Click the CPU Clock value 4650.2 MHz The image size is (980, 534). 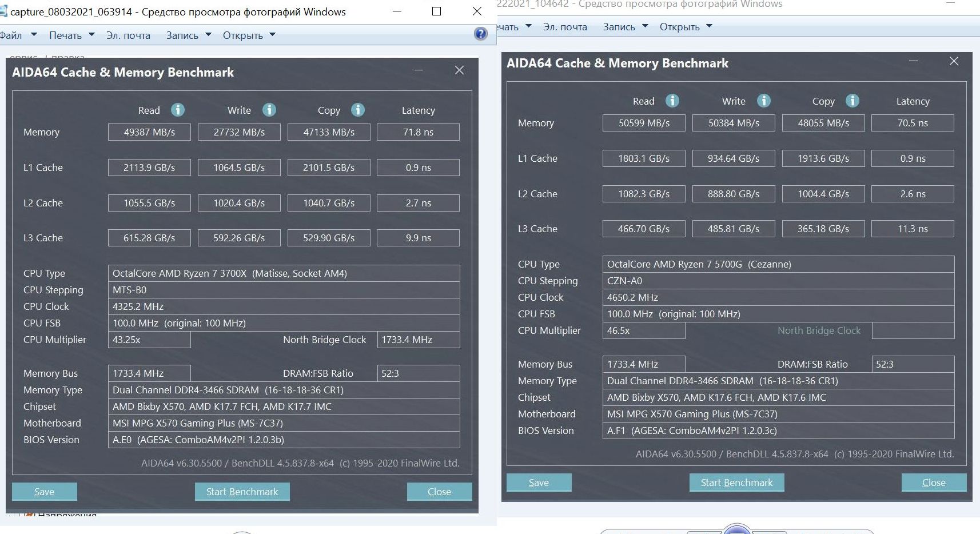pos(779,297)
